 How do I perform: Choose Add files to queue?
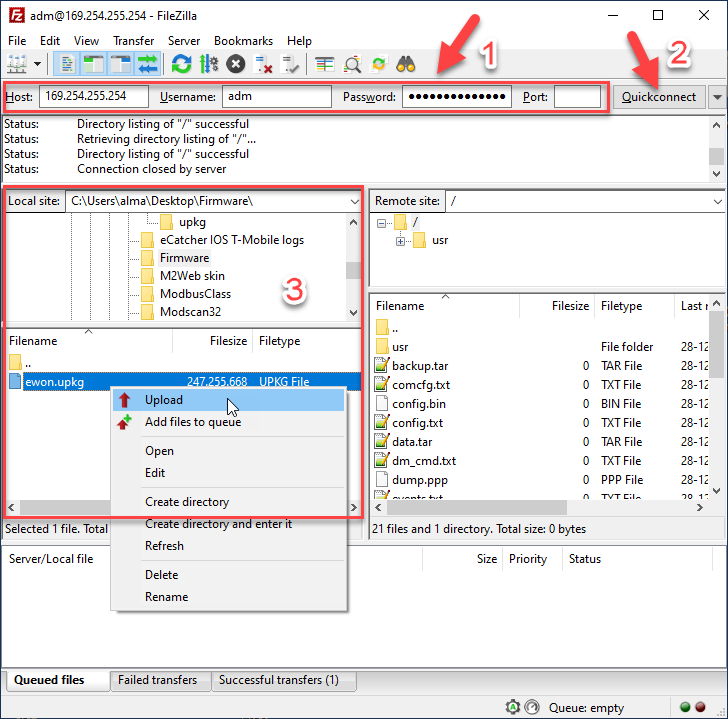pyautogui.click(x=228, y=422)
